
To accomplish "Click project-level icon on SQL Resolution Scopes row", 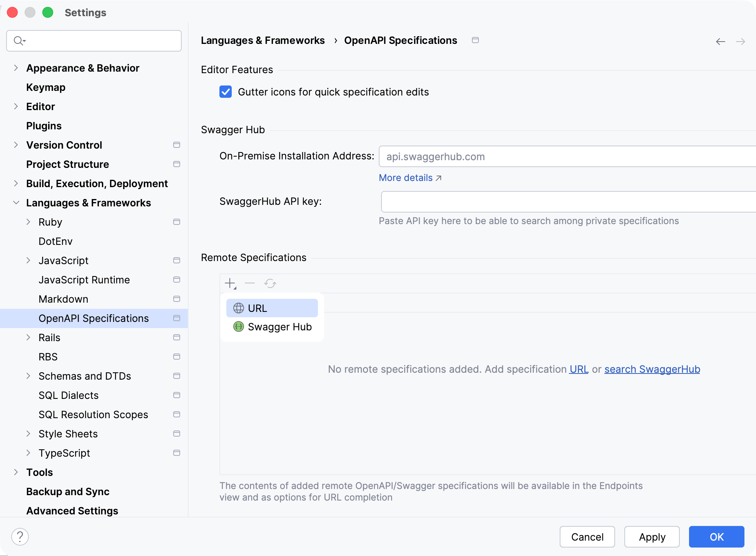I will (177, 414).
